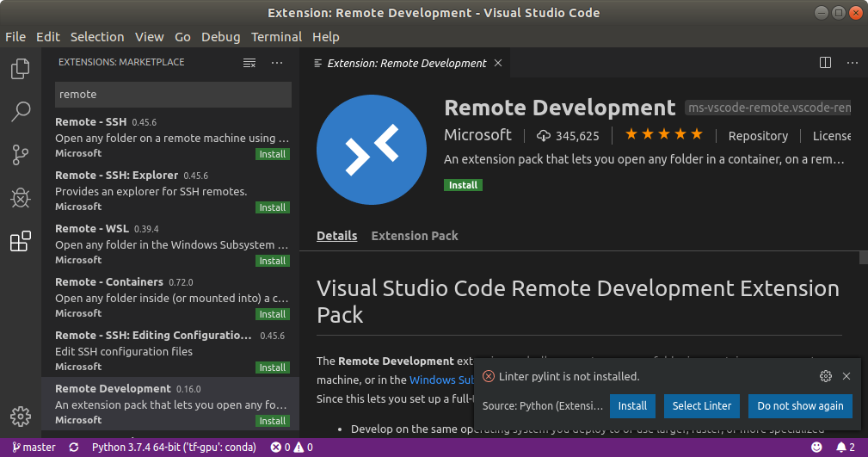
Task: Open the Debug menu
Action: click(x=221, y=37)
